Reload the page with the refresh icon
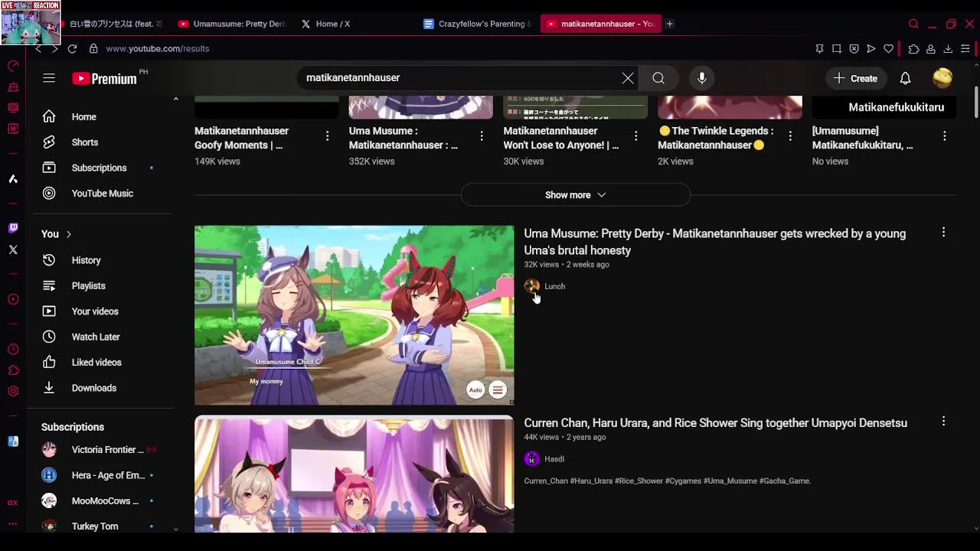This screenshot has width=980, height=551. tap(72, 49)
